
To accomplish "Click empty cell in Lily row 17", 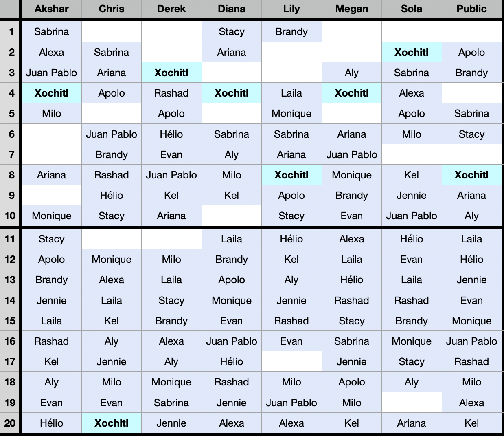I will (291, 361).
